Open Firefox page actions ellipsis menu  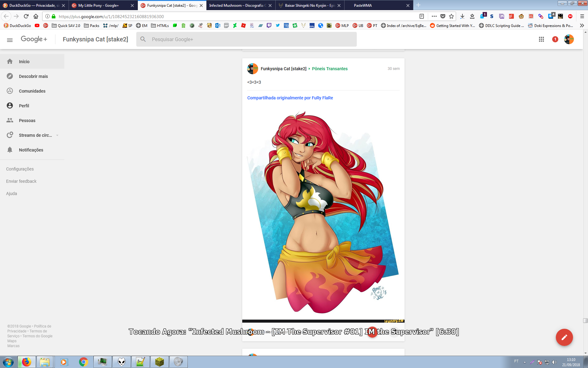pyautogui.click(x=434, y=16)
